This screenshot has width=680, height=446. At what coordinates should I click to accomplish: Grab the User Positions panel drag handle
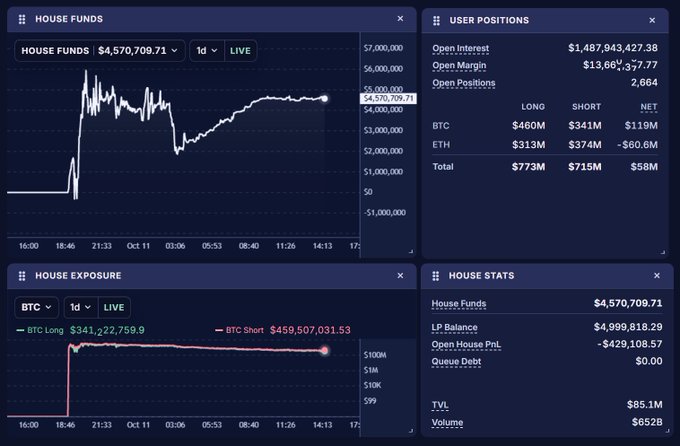(x=437, y=20)
